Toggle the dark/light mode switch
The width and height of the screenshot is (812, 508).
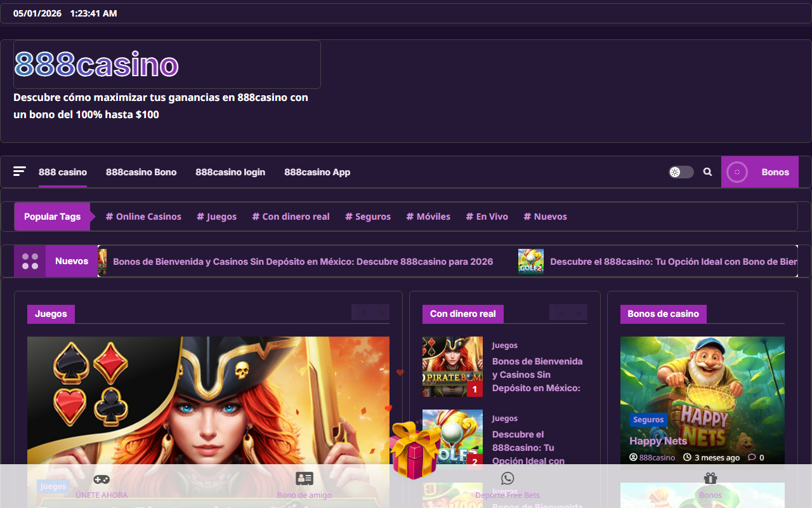coord(681,172)
